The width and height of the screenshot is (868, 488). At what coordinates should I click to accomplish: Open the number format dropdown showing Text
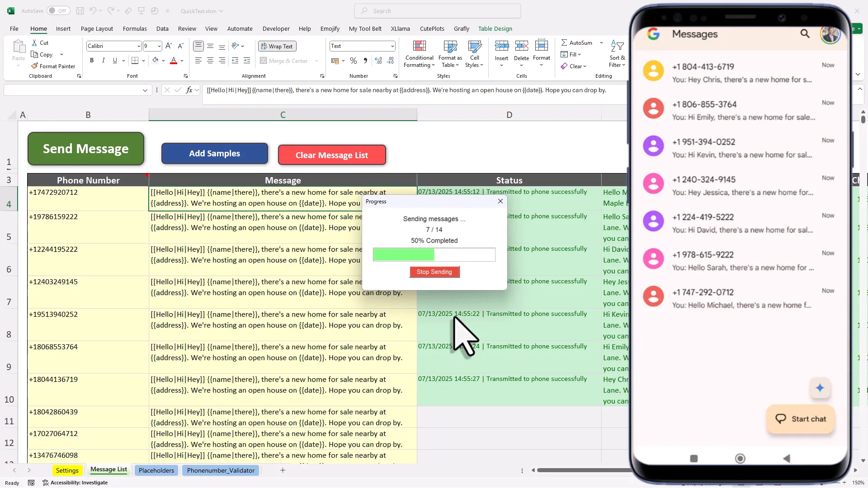[392, 46]
